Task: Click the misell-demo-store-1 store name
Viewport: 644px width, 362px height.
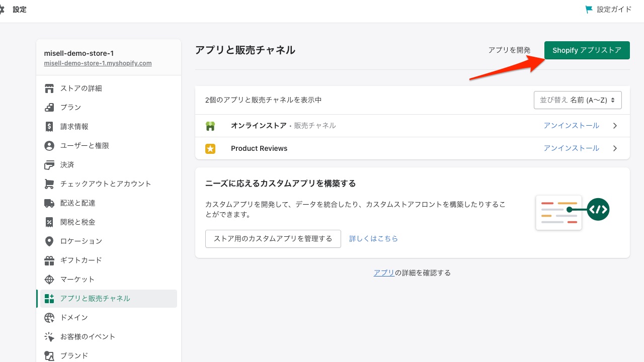Action: tap(79, 53)
